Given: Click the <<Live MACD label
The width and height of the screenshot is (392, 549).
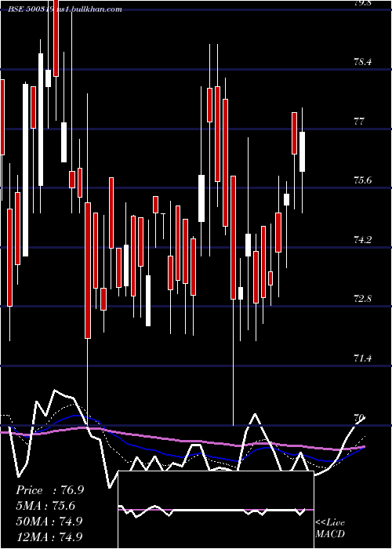Looking at the screenshot, I should (x=330, y=529).
